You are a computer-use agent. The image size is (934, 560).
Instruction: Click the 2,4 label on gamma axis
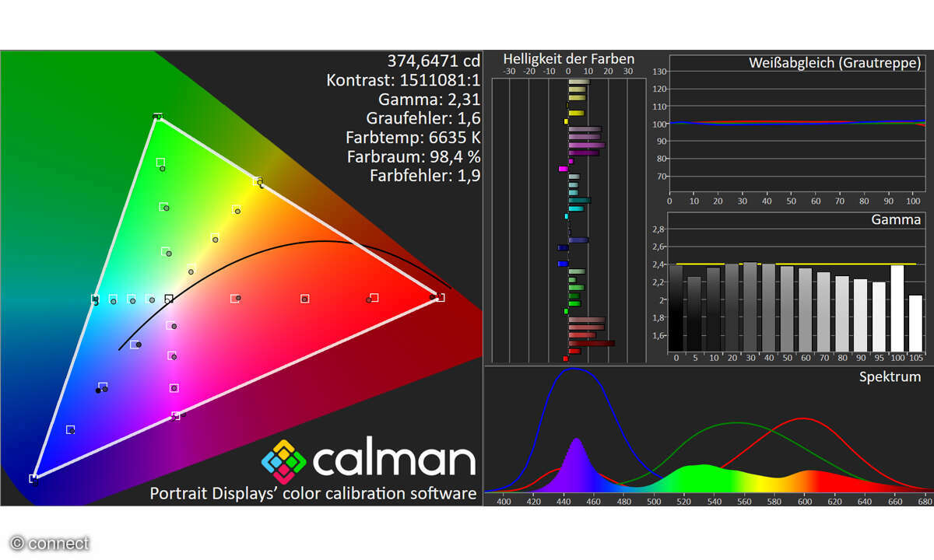(658, 264)
